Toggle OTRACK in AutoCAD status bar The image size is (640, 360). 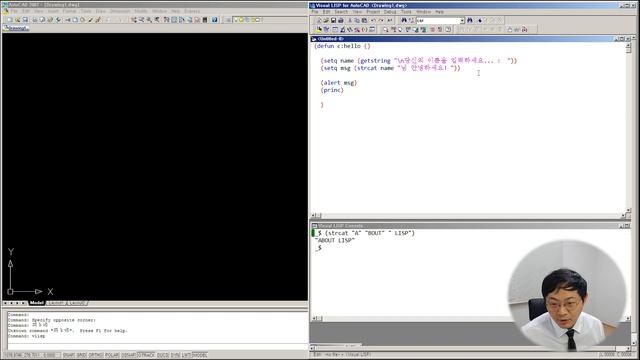pos(147,355)
